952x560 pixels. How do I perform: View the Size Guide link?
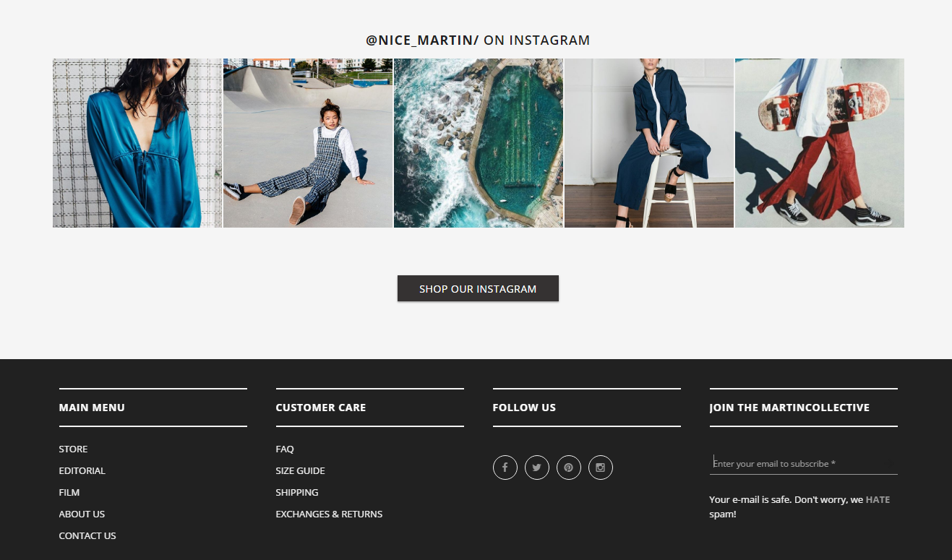click(300, 471)
